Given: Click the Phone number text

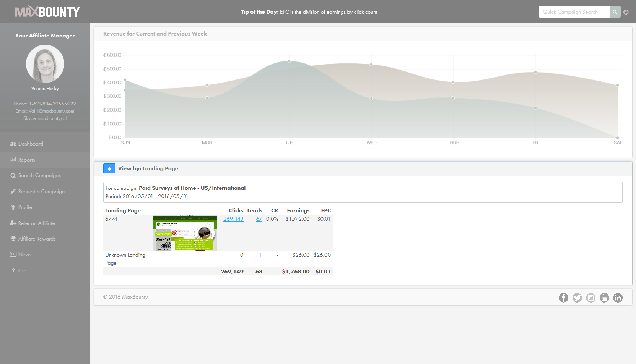Looking at the screenshot, I should pyautogui.click(x=45, y=104).
